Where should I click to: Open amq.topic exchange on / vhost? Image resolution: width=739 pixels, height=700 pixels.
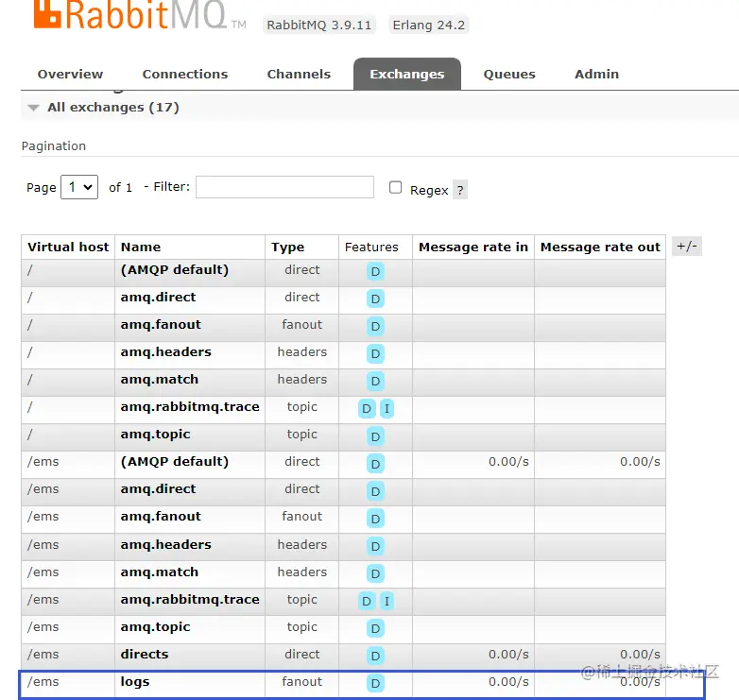(x=156, y=435)
